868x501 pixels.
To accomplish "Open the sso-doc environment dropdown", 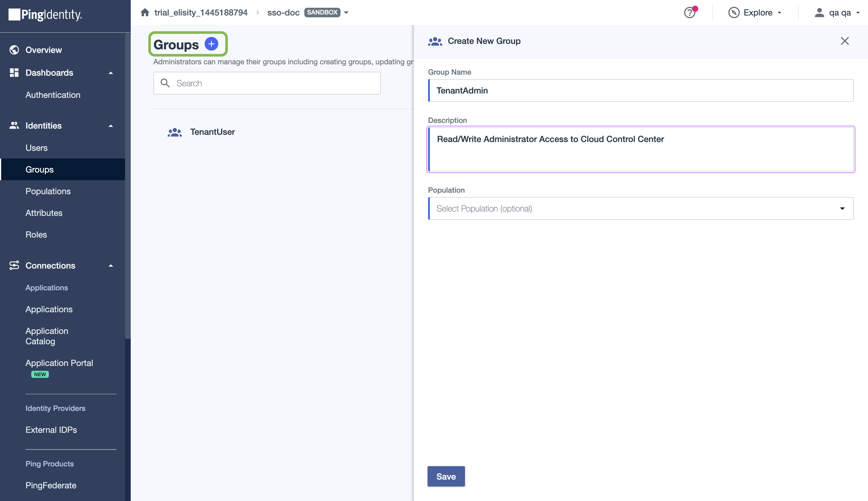I will pyautogui.click(x=346, y=13).
